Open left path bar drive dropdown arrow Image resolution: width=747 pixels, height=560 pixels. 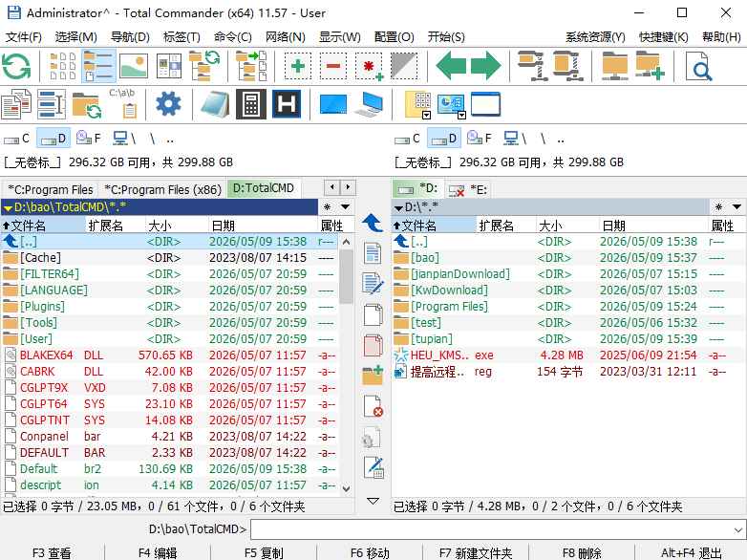click(8, 207)
